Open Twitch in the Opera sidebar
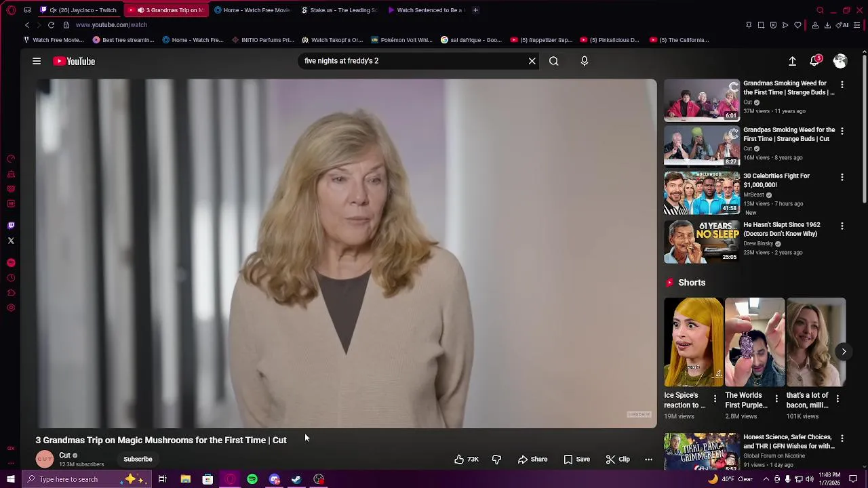 click(11, 226)
